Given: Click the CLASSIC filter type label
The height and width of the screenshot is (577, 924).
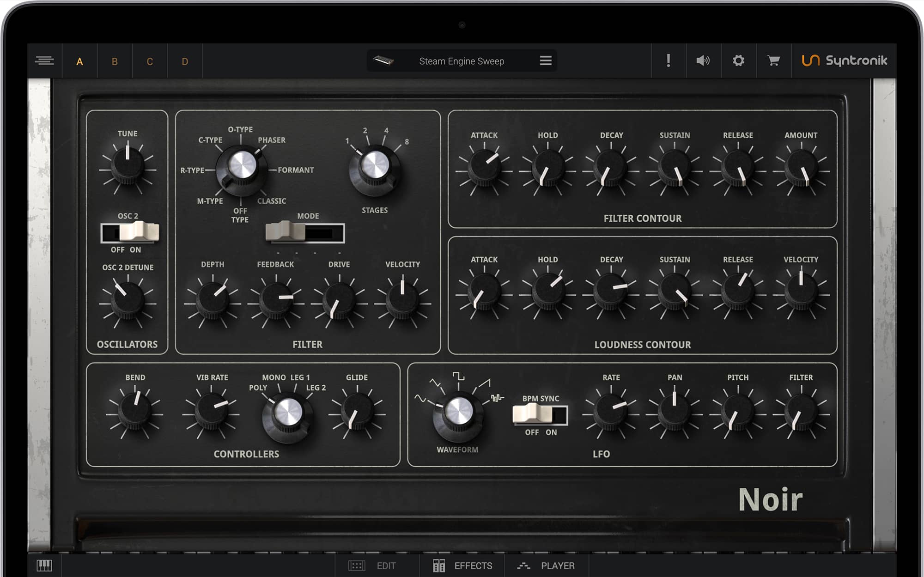Looking at the screenshot, I should (x=272, y=201).
